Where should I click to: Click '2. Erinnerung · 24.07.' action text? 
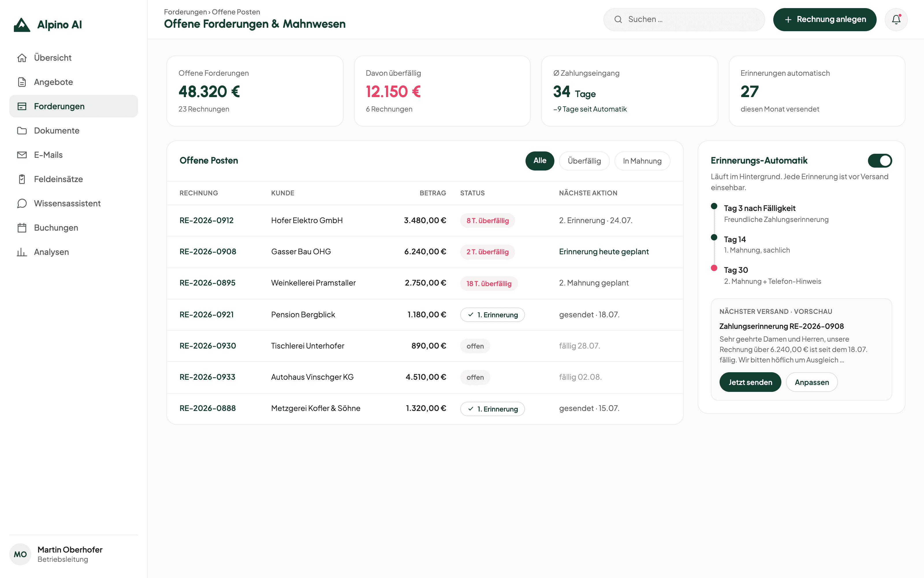596,220
